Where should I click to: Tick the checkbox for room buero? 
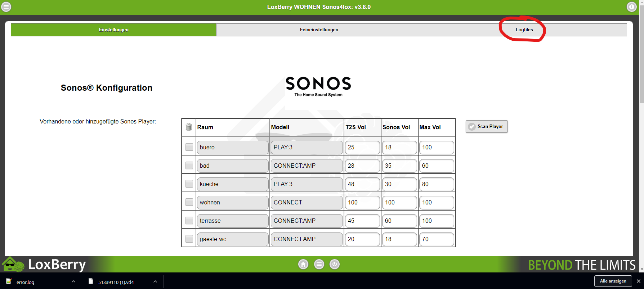pos(189,147)
